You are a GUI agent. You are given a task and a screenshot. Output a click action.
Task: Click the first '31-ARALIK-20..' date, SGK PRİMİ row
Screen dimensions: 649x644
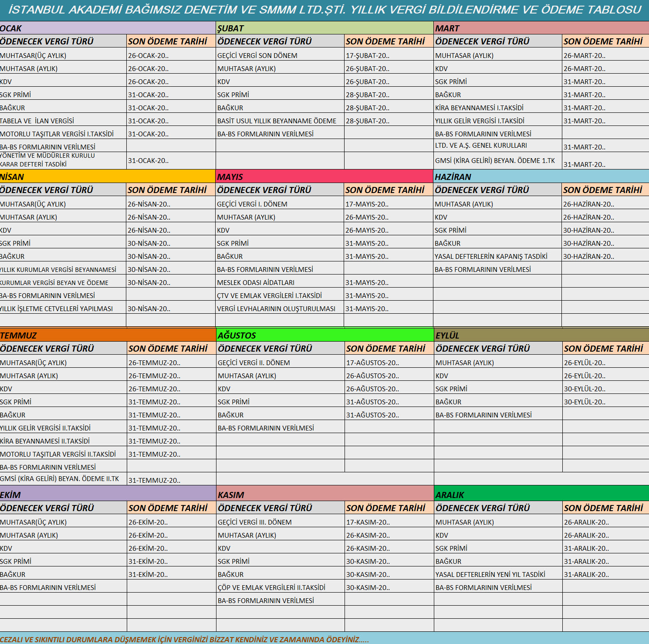606,548
